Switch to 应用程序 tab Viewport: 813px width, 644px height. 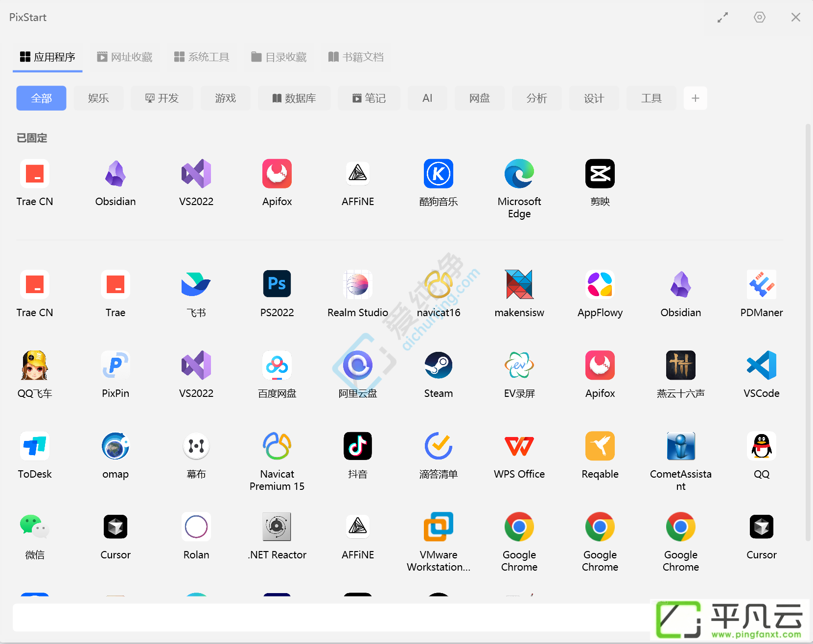[47, 57]
